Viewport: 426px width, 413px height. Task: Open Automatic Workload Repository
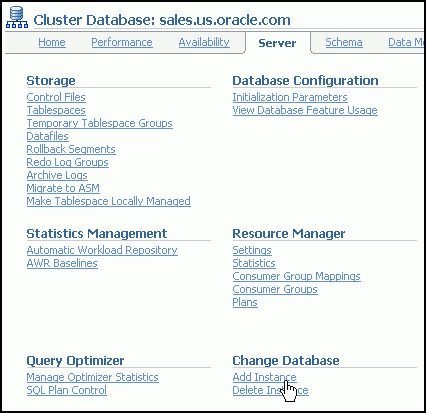(102, 250)
